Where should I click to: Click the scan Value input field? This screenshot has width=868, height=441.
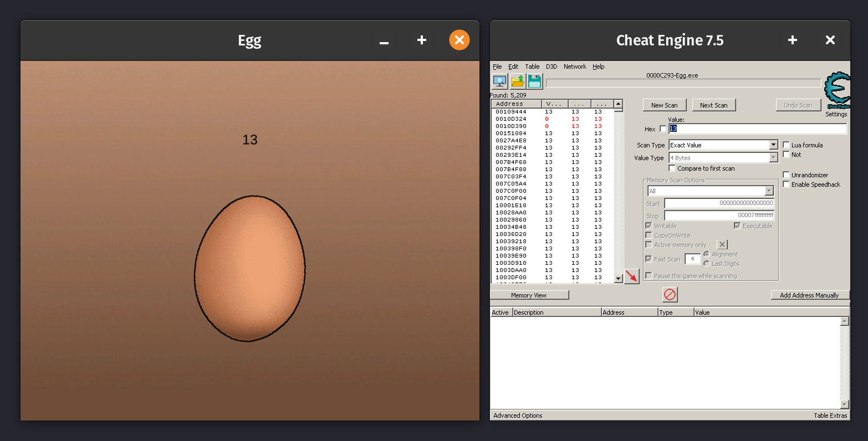(x=758, y=129)
